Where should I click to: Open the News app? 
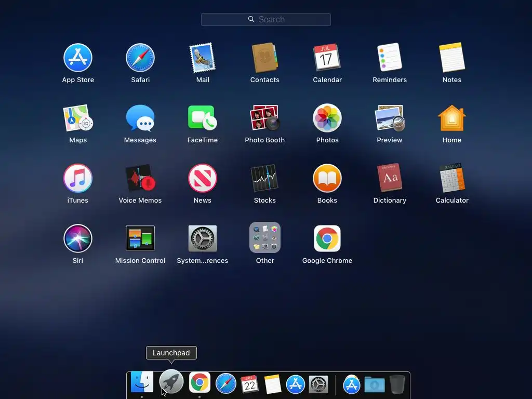[203, 178]
